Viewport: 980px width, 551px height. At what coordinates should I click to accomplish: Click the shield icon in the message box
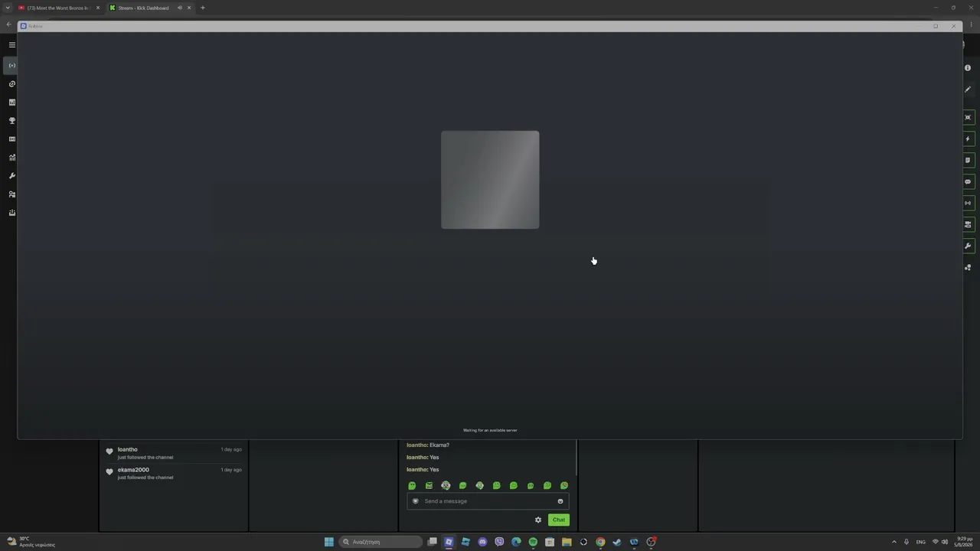click(416, 501)
